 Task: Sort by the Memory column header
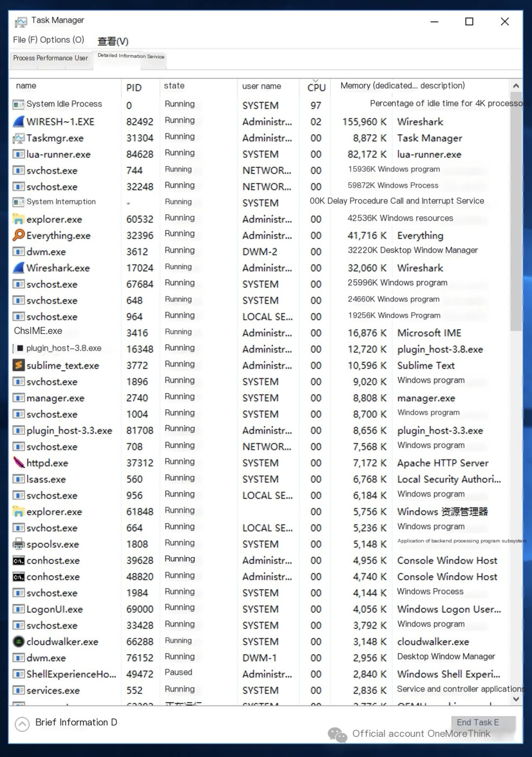(x=402, y=86)
